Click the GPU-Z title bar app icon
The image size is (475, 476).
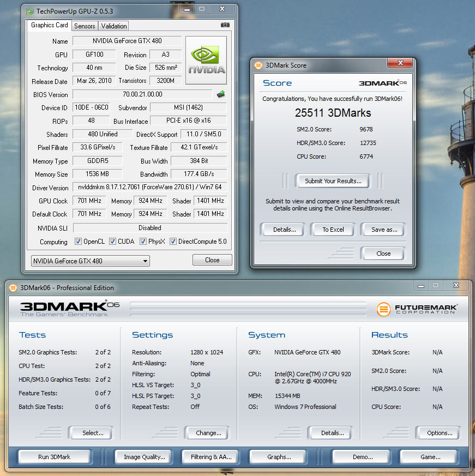pyautogui.click(x=29, y=11)
